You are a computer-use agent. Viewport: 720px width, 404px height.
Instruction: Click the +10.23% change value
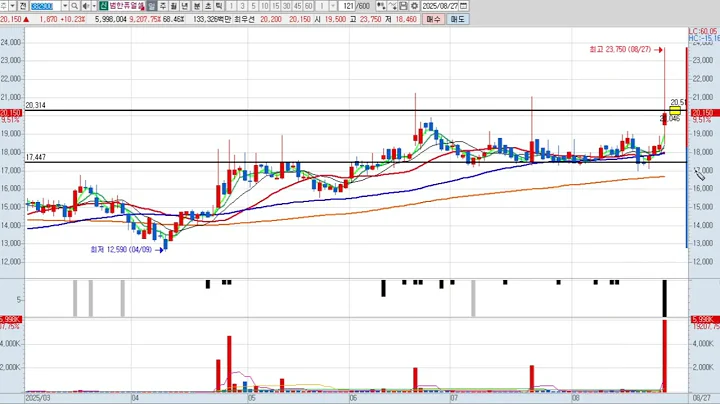[x=73, y=19]
